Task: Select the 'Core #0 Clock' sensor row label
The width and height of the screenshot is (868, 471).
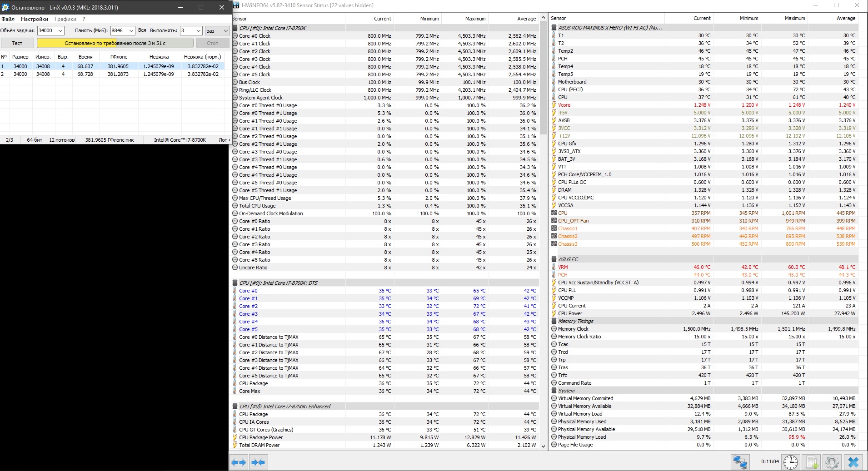Action: (x=254, y=36)
